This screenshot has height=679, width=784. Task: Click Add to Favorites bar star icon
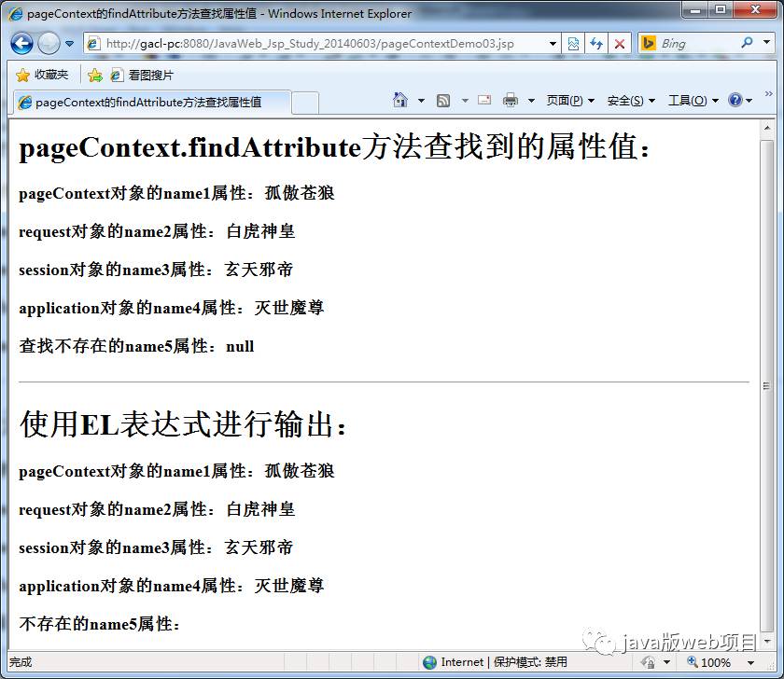click(94, 75)
